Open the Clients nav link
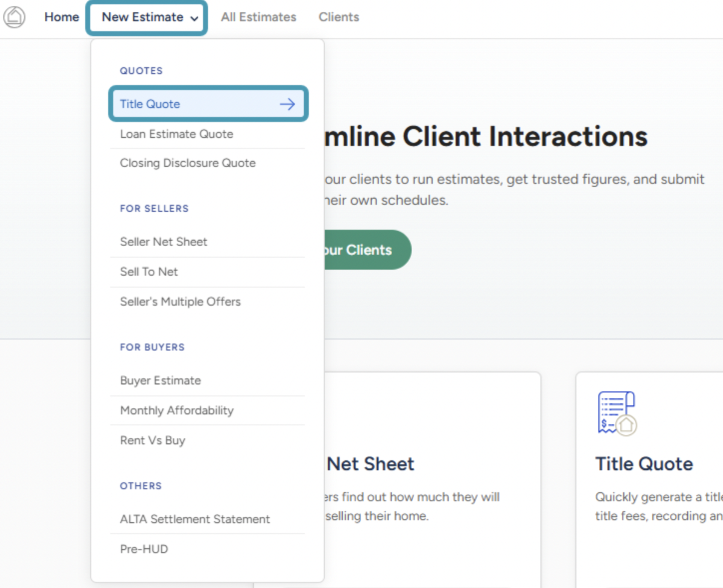Screen dimensions: 723x588 click(x=339, y=17)
